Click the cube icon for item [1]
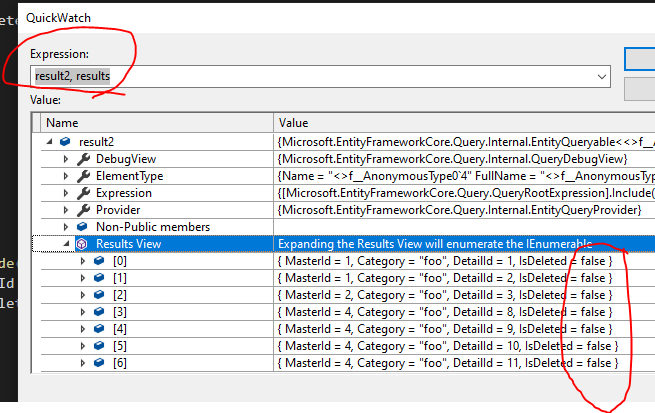655x413 pixels. (99, 278)
